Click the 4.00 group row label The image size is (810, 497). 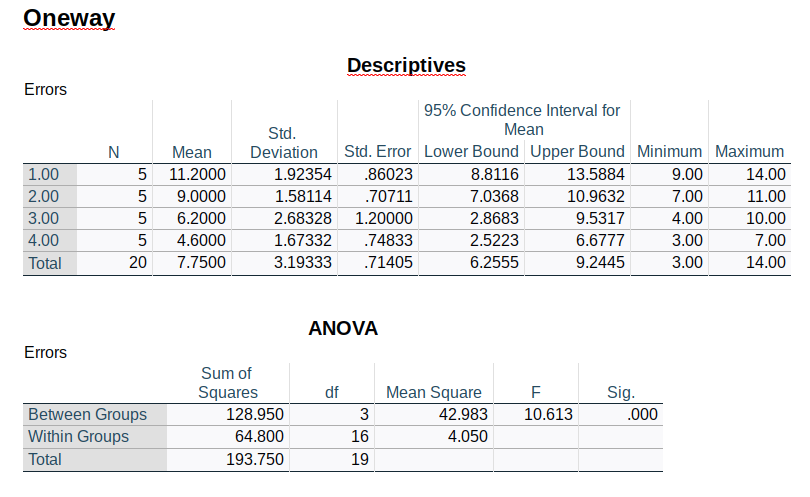(44, 240)
